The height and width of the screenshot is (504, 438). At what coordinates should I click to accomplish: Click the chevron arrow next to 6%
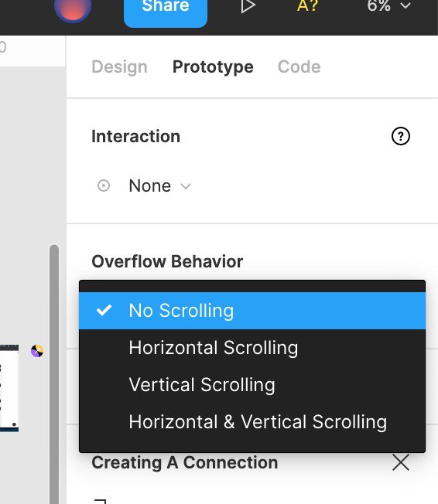tap(405, 5)
